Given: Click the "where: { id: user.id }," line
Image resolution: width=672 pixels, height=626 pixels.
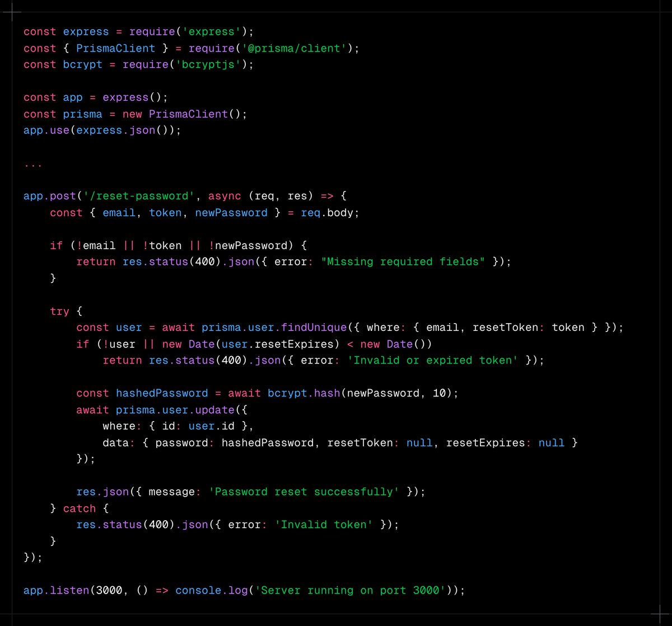Looking at the screenshot, I should [x=178, y=426].
